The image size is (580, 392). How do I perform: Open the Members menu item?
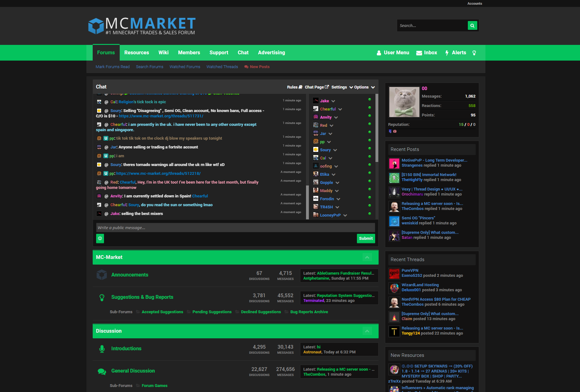click(x=189, y=53)
